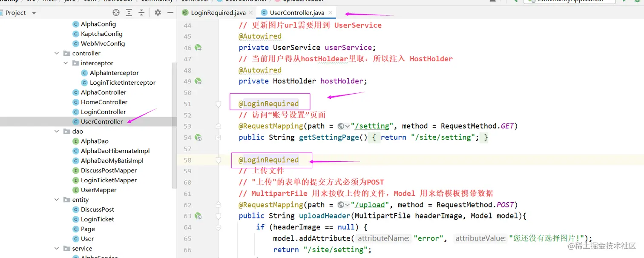Expand folded method at line 54
The height and width of the screenshot is (258, 644).
coord(218,138)
